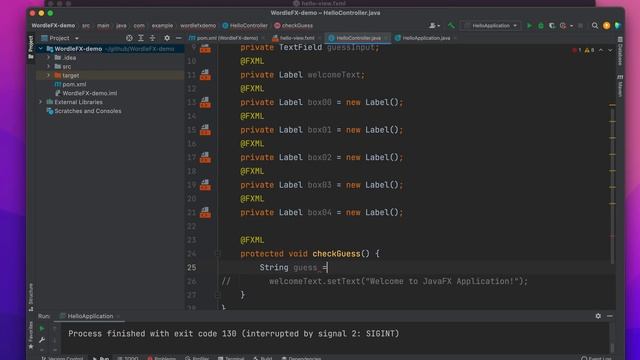Toggle the Favorites side tool window

pos(31,335)
